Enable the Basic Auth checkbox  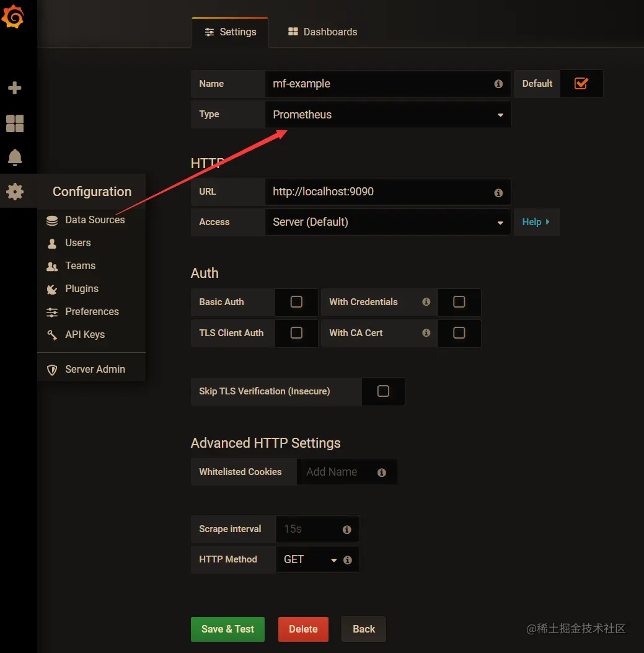tap(296, 301)
